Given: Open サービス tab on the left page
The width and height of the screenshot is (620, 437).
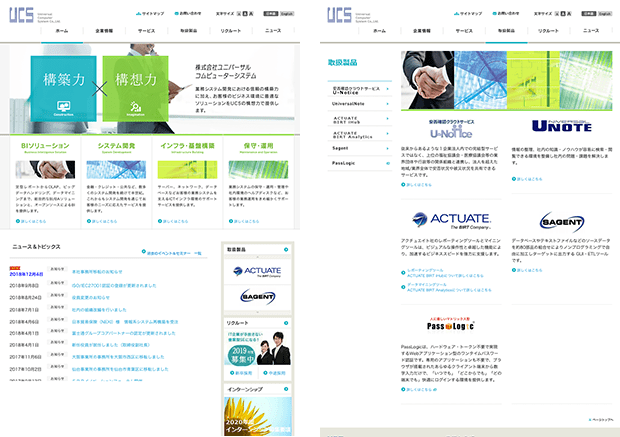Looking at the screenshot, I should pyautogui.click(x=146, y=31).
